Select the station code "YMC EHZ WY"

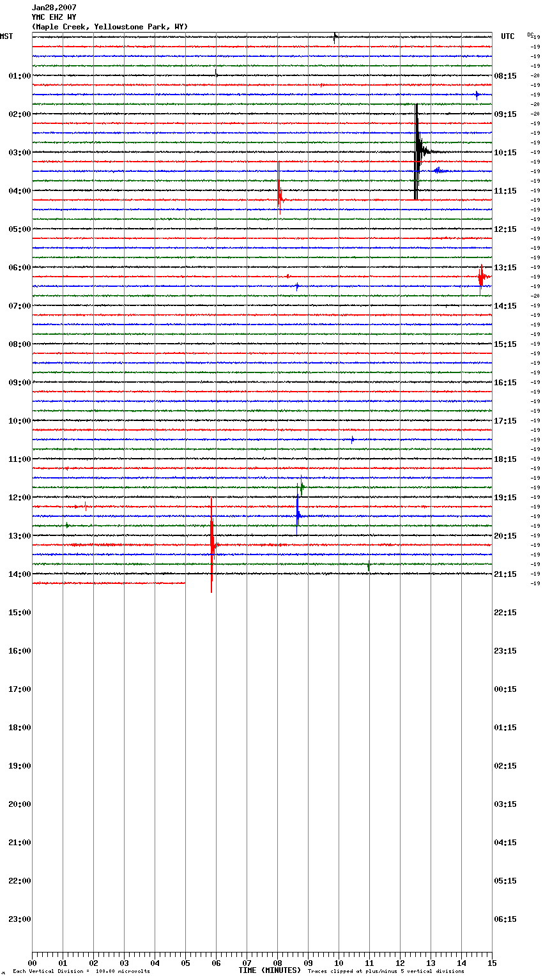click(x=54, y=17)
